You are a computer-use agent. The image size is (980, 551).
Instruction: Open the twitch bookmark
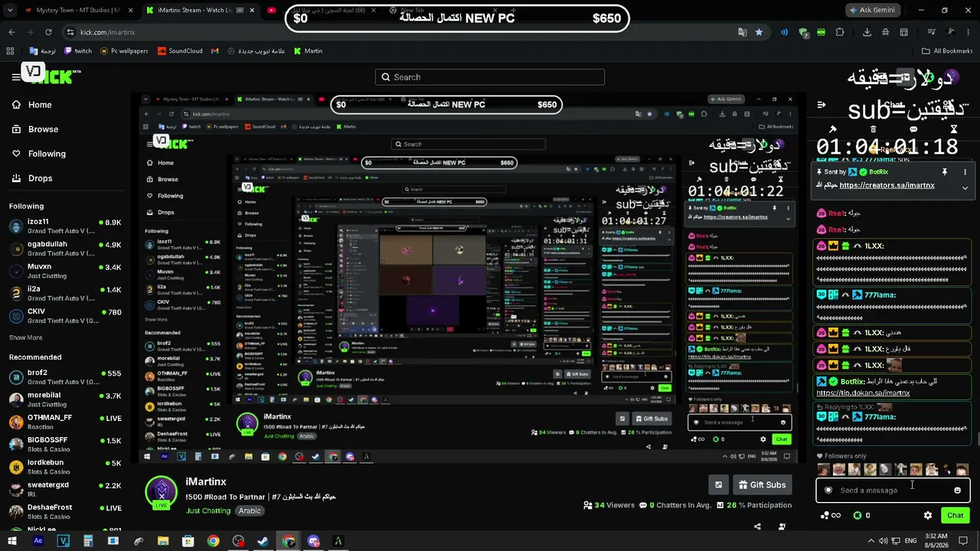[78, 51]
